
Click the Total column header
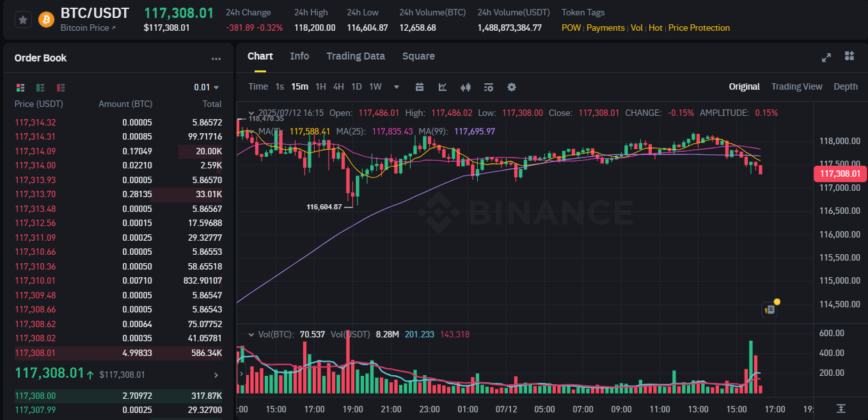tap(212, 104)
